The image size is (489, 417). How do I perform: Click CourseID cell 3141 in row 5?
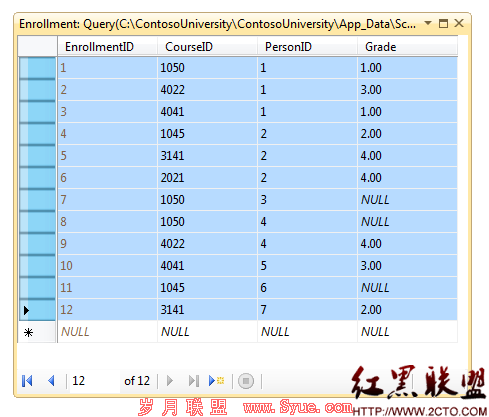click(207, 156)
